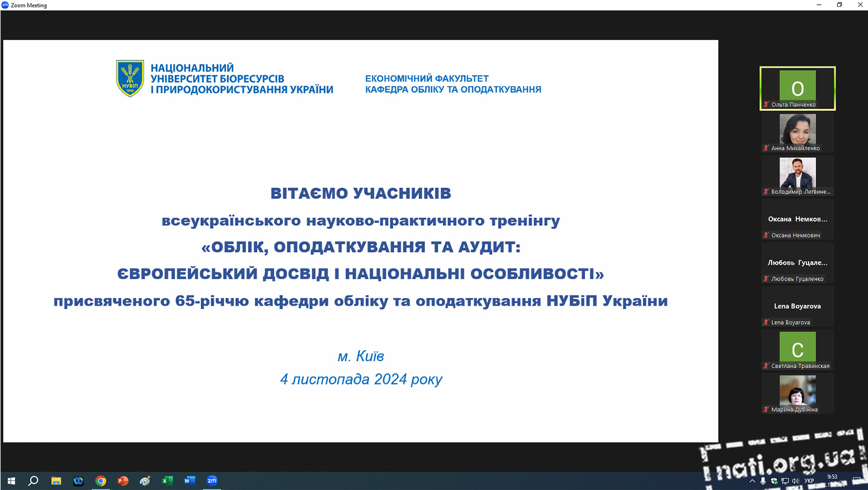Minimize the Zoom Meeting window
This screenshot has height=490, width=868.
pyautogui.click(x=819, y=5)
